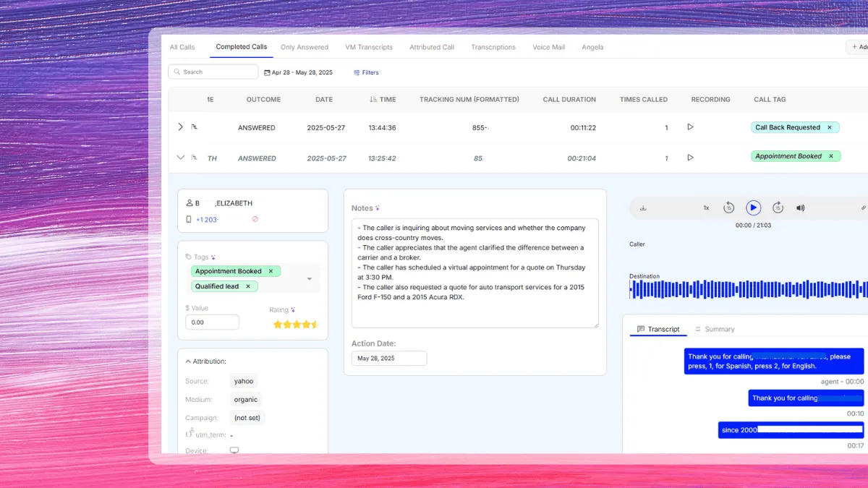Focus the Search field
Screen dimensions: 868x488
(x=213, y=72)
